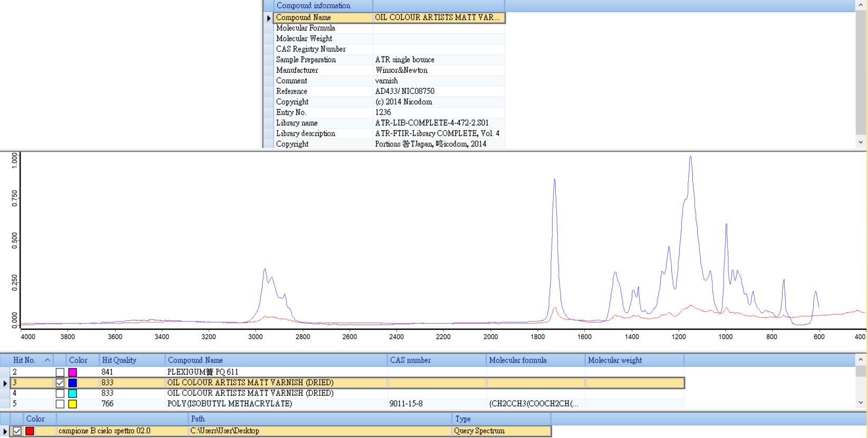Click the Comment value varnish
Viewport: 868px width, 438px height.
387,81
